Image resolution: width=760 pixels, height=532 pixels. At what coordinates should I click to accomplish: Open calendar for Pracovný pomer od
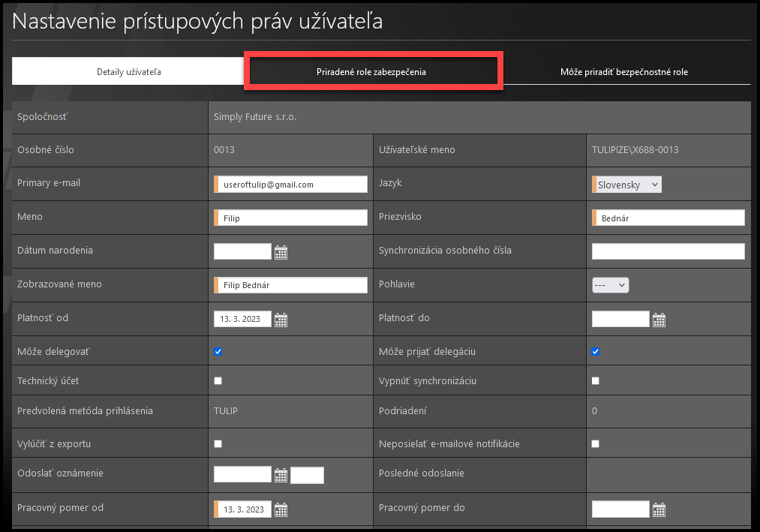coord(281,510)
